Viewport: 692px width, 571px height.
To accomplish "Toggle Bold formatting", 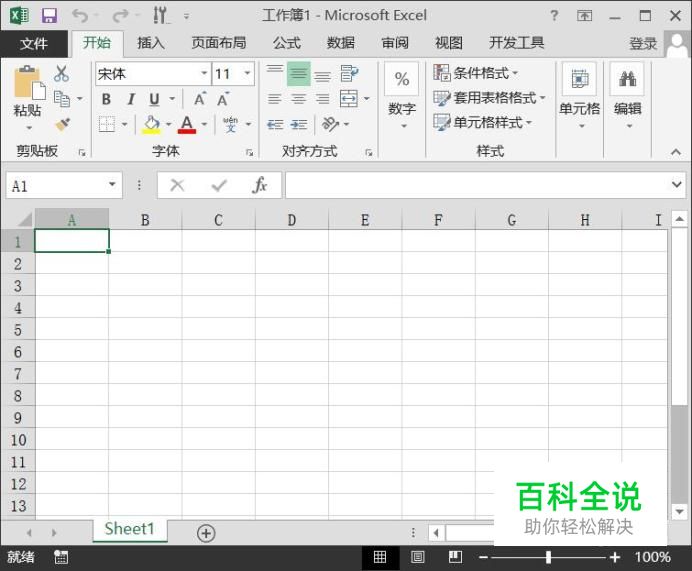I will pos(106,99).
